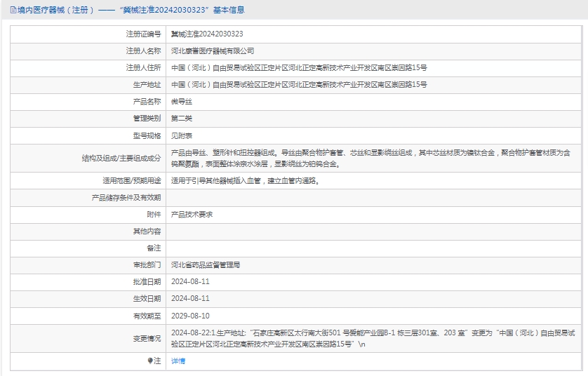588x376 pixels.
Task: Click the 适用范围/预期用途 description text
Action: pos(246,181)
